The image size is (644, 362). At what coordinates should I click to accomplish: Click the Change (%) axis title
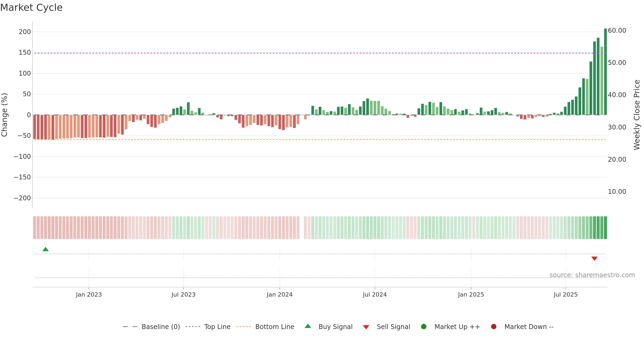pos(5,115)
